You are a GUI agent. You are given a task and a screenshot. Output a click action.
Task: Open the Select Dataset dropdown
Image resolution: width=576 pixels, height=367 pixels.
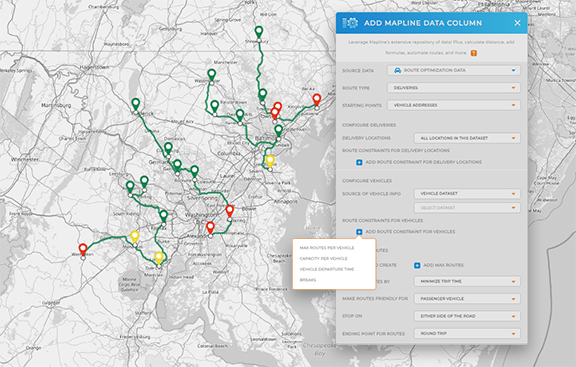[x=467, y=208]
